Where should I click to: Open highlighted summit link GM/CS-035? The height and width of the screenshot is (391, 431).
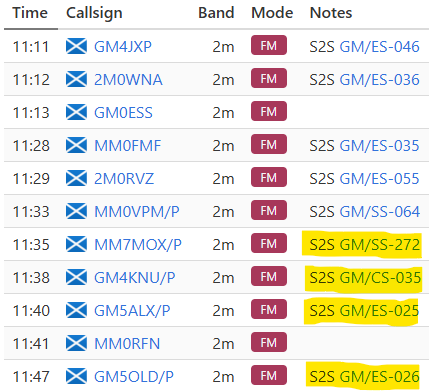pyautogui.click(x=380, y=277)
